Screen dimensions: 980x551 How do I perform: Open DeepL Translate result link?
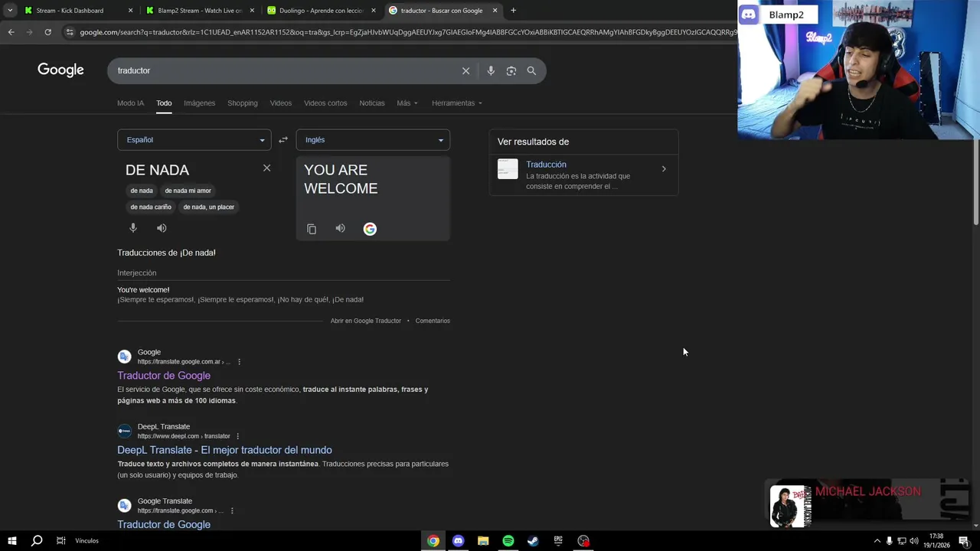click(224, 450)
